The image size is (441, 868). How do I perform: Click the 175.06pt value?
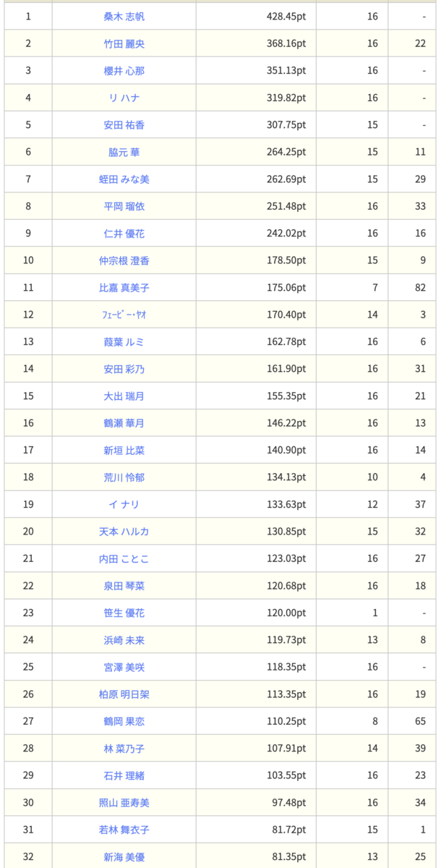click(287, 288)
